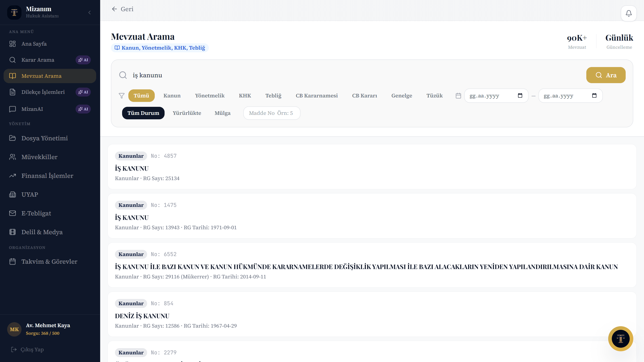Click the Çıkış Yap logout icon
Viewport: 644px width, 362px height.
(x=14, y=349)
